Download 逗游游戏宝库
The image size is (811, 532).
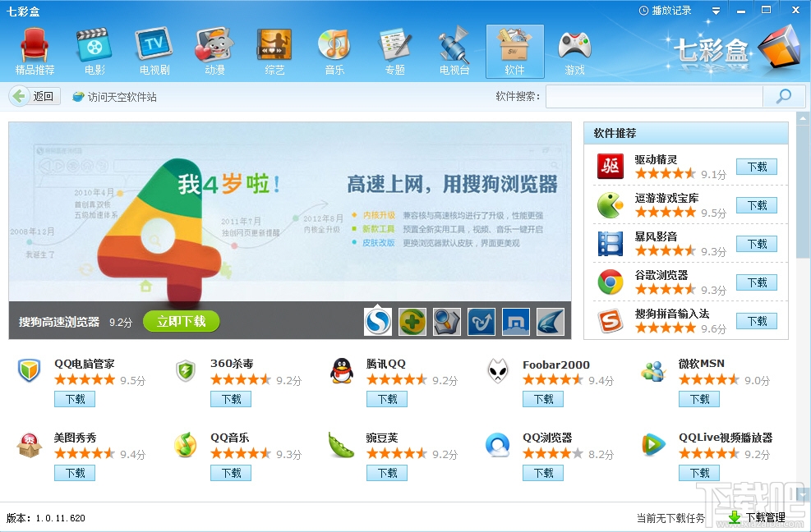pyautogui.click(x=757, y=205)
